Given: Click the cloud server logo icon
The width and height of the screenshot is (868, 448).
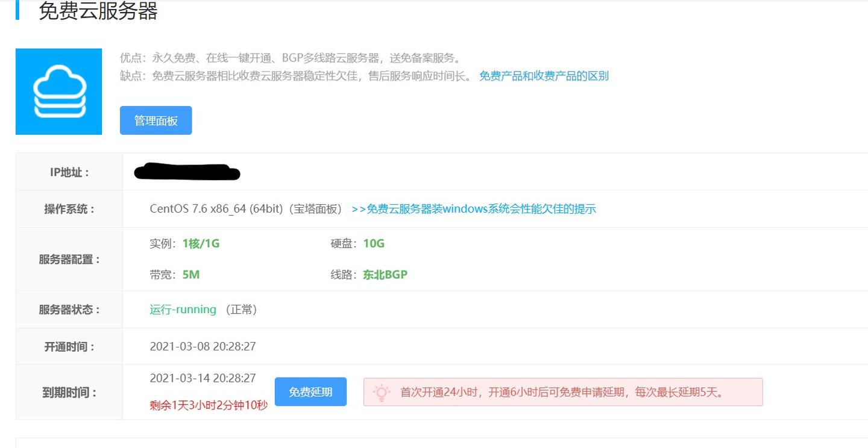Looking at the screenshot, I should click(x=58, y=92).
